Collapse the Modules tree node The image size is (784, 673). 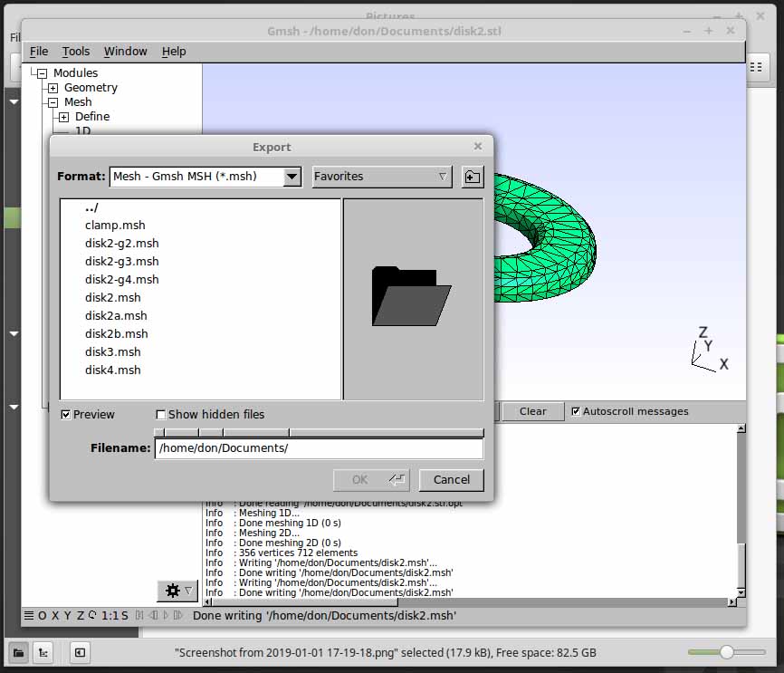[x=42, y=73]
